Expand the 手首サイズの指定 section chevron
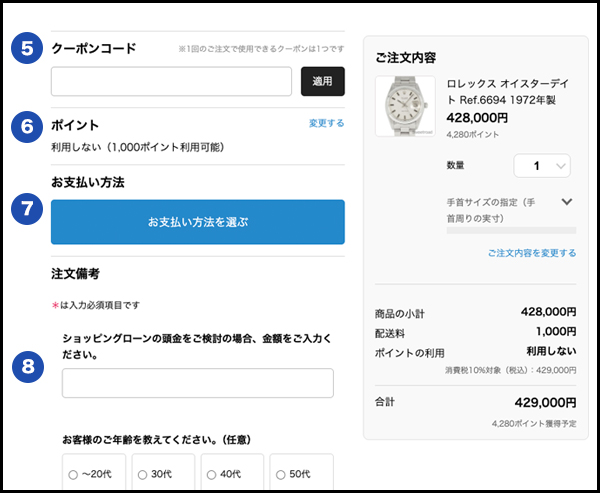The image size is (600, 493). pyautogui.click(x=567, y=202)
